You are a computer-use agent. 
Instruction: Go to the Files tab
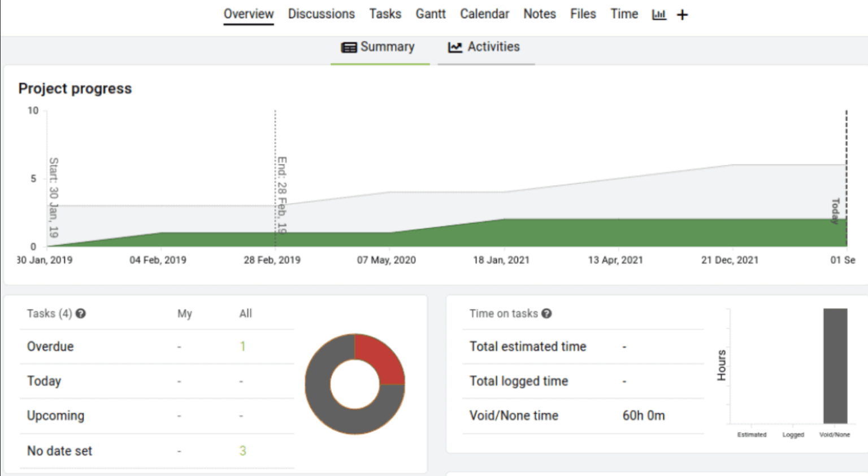(x=583, y=14)
